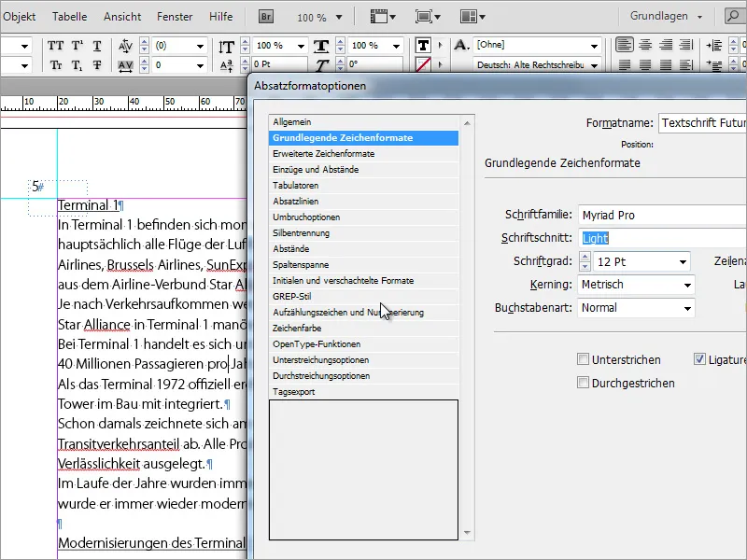
Task: Click the baseline shift icon
Action: pyautogui.click(x=227, y=65)
